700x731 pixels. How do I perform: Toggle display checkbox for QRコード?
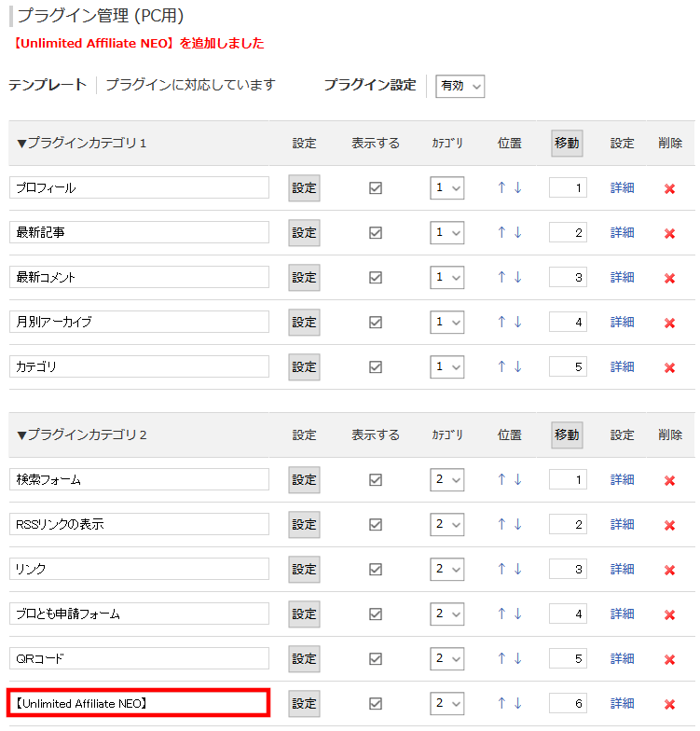376,658
